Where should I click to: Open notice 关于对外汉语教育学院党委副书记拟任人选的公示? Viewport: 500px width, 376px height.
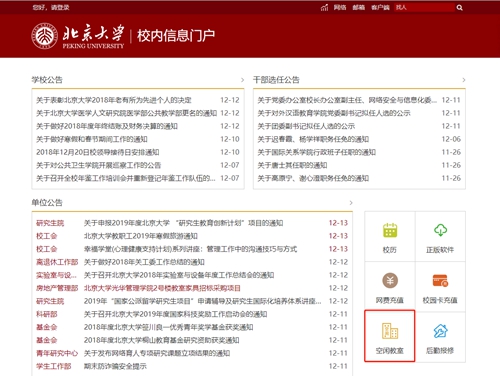[334, 113]
